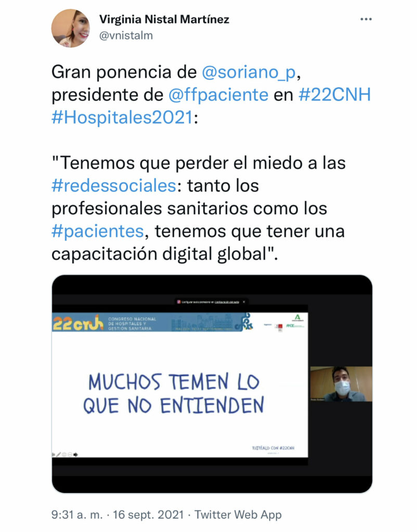Click the 22CNH congress logo in banner
This screenshot has height=532, width=417.
[78, 323]
